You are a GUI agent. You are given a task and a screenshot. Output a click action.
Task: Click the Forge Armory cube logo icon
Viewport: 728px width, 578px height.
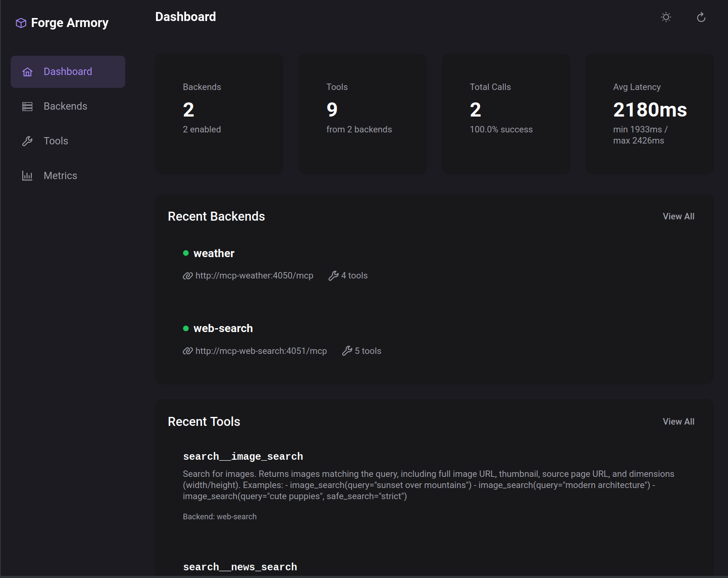click(x=20, y=23)
